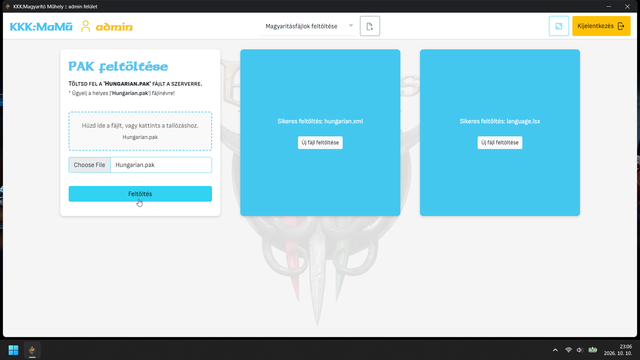The height and width of the screenshot is (360, 640).
Task: Click the battery tray icon
Action: 593,350
